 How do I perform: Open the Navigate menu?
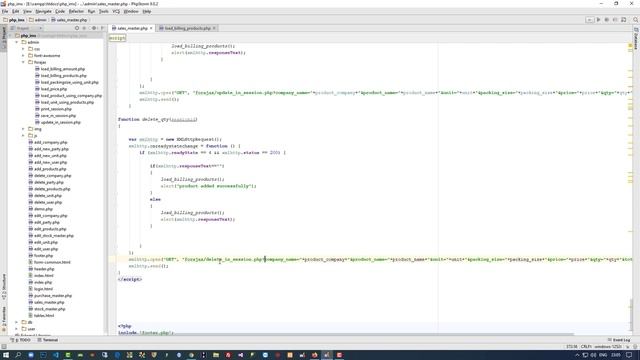click(x=43, y=11)
